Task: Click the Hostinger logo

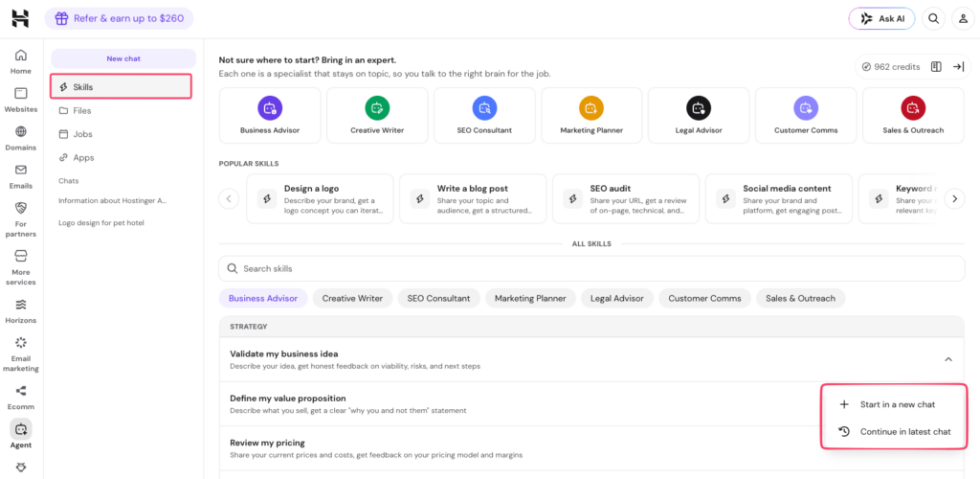Action: pyautogui.click(x=21, y=19)
